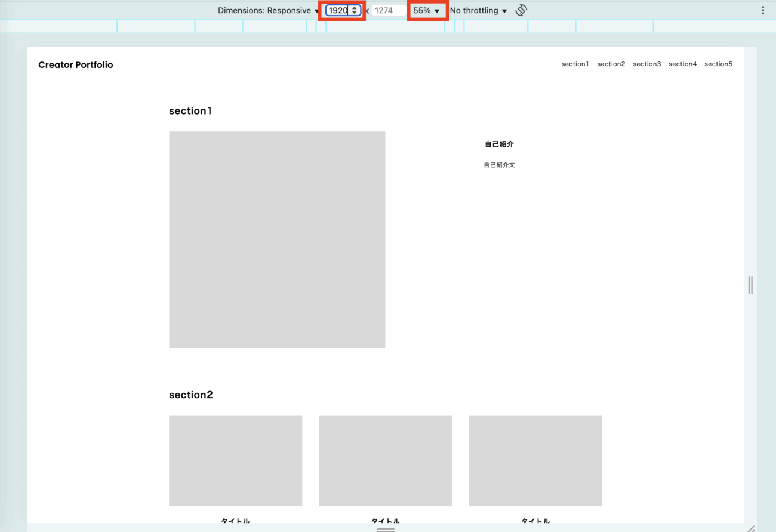
Task: Select the middle gray thumbnail in section2
Action: (385, 460)
